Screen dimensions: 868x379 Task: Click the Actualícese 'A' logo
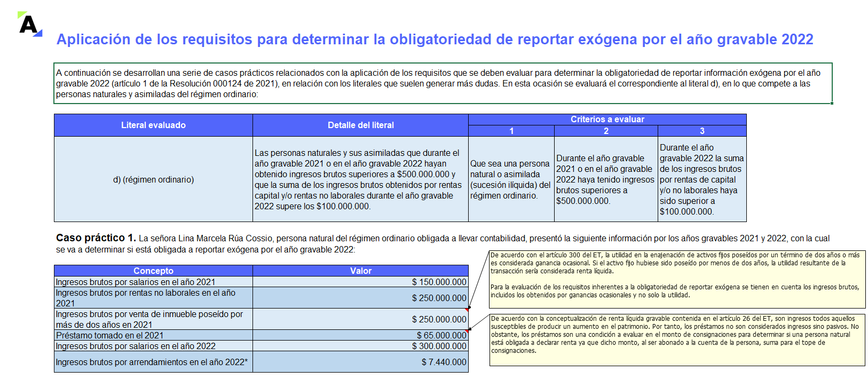pyautogui.click(x=30, y=24)
